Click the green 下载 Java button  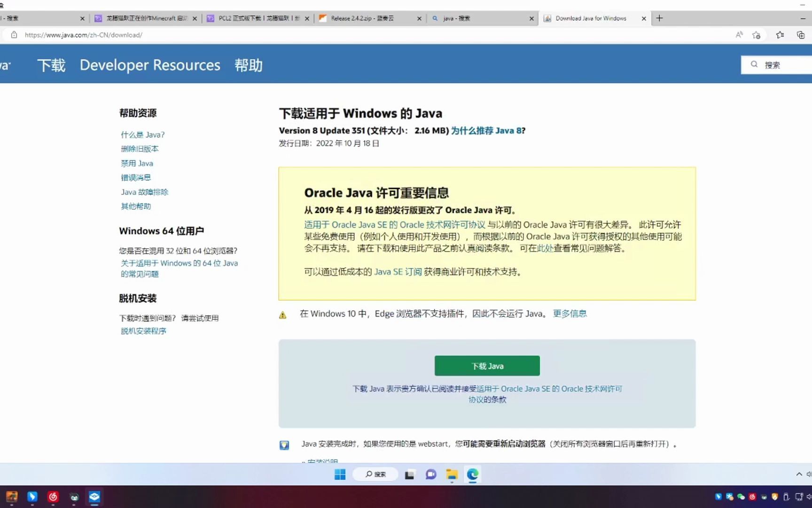(x=487, y=366)
